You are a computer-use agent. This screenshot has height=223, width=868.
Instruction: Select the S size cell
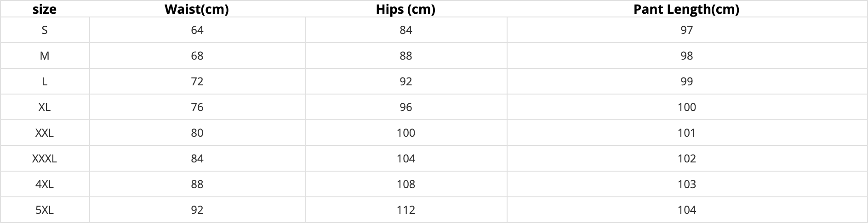45,30
